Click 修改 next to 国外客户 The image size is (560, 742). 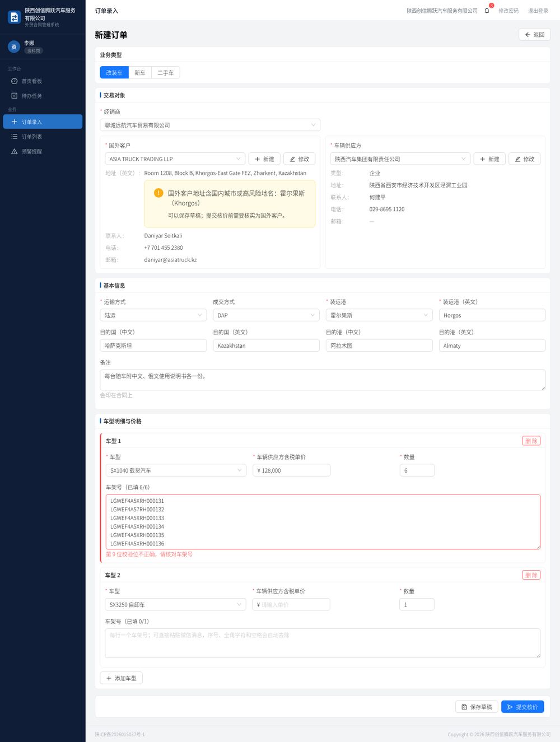coord(300,159)
